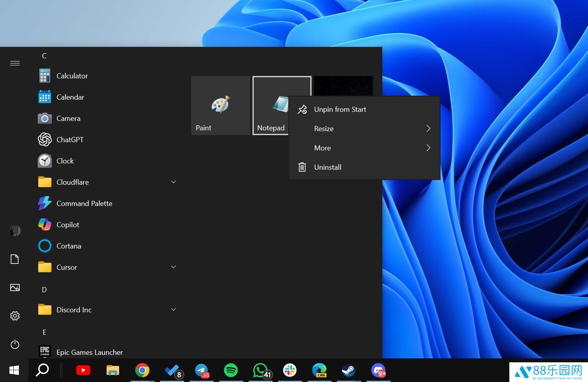Screen dimensions: 588x382
Task: Open Calculator from the app list
Action: click(x=72, y=76)
